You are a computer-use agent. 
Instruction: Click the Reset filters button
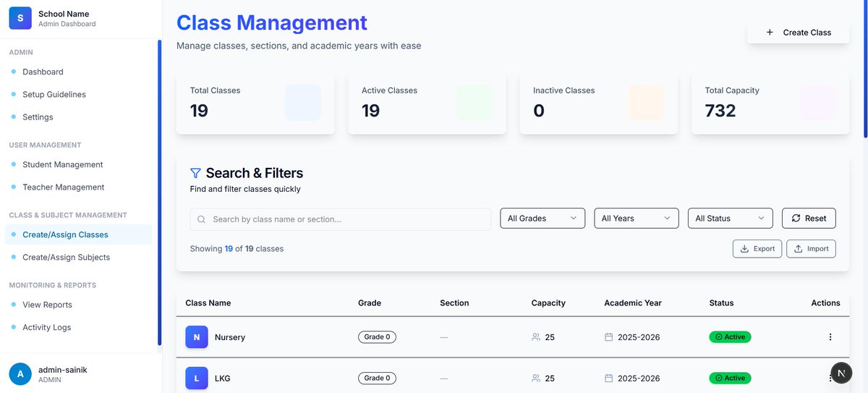(x=809, y=219)
